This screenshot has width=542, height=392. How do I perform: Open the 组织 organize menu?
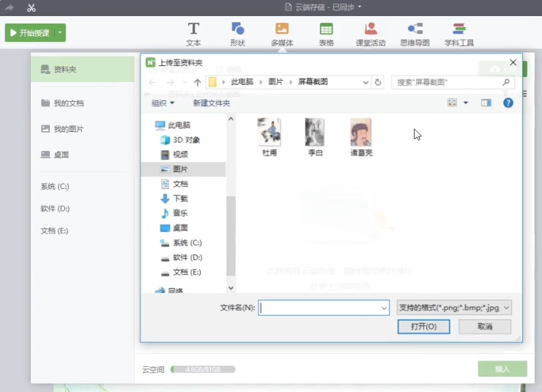click(x=163, y=103)
